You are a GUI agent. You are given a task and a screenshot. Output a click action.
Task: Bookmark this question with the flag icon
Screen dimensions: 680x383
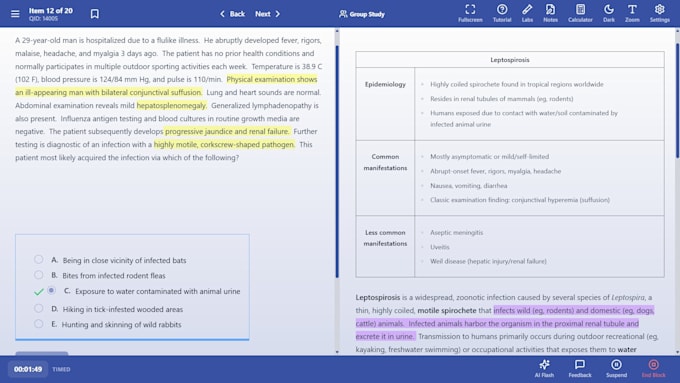coord(95,14)
